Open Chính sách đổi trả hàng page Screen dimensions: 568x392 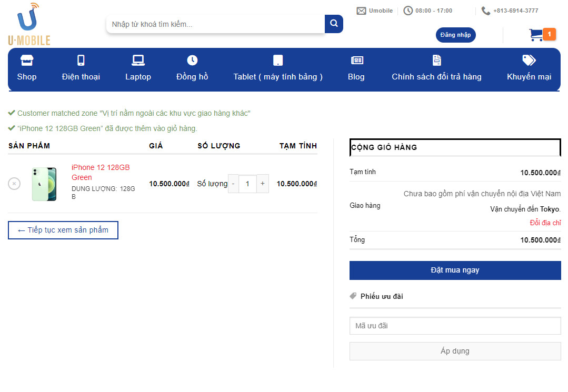(436, 77)
